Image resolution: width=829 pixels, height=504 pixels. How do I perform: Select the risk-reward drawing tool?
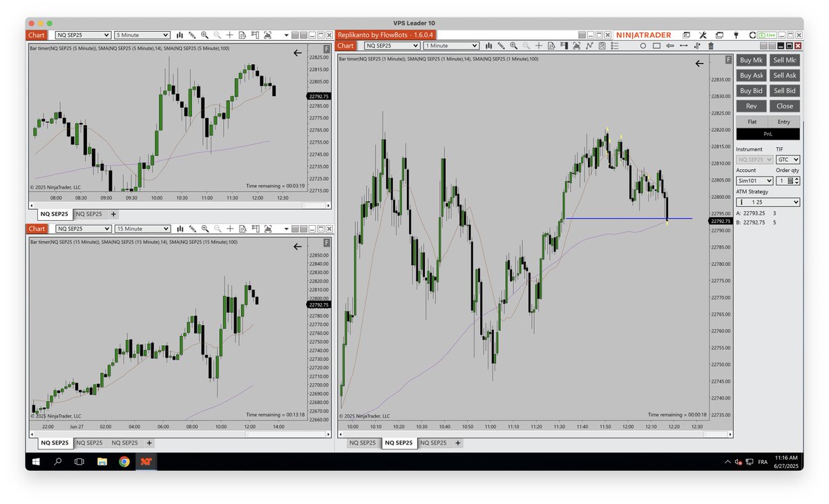coord(697,46)
